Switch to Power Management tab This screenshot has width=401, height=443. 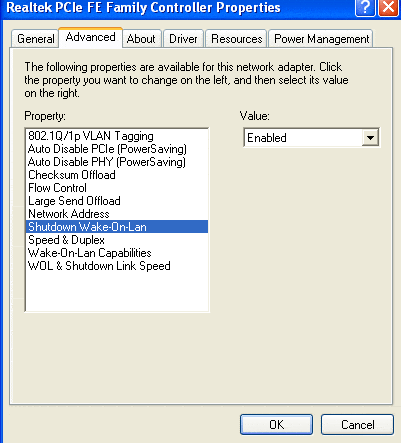click(321, 39)
